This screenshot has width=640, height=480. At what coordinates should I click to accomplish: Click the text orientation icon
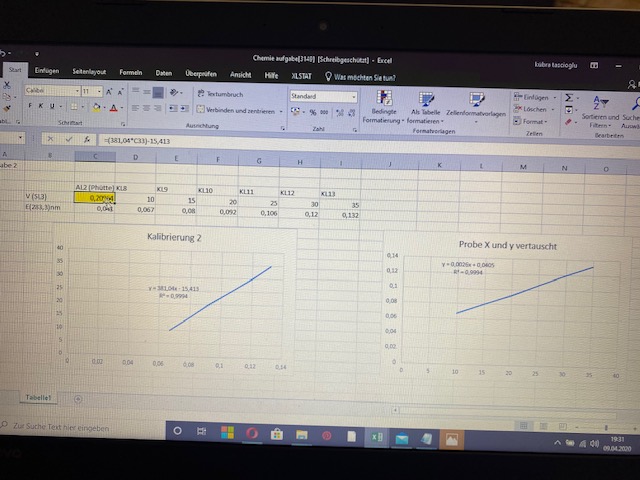(x=174, y=93)
